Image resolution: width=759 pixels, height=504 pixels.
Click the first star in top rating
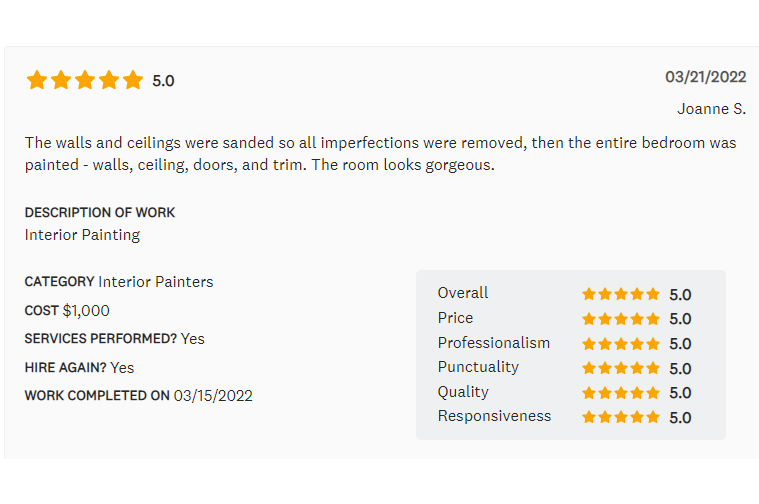pos(37,80)
